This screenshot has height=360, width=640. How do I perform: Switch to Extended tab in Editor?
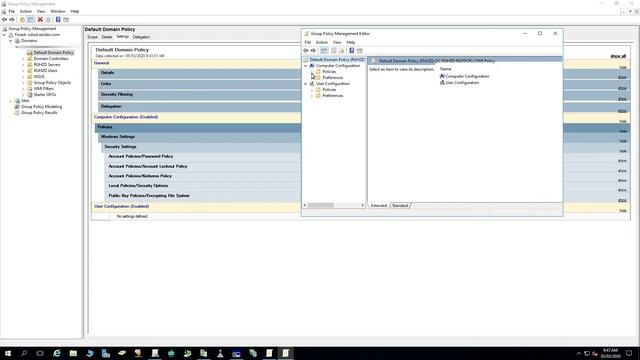[379, 206]
